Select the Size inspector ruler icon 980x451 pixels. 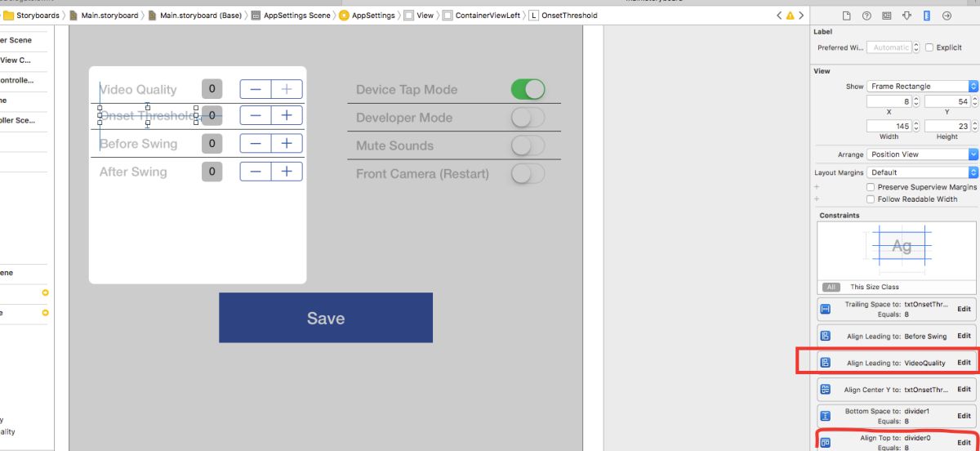pyautogui.click(x=927, y=16)
